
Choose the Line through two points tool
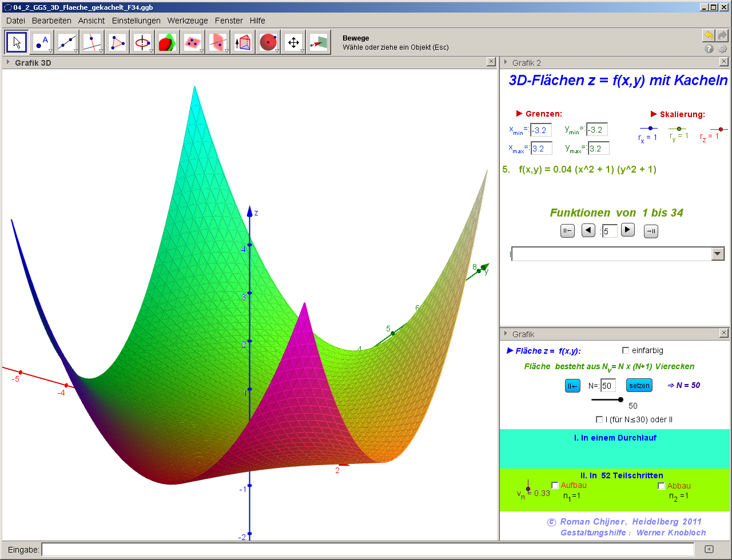[67, 42]
